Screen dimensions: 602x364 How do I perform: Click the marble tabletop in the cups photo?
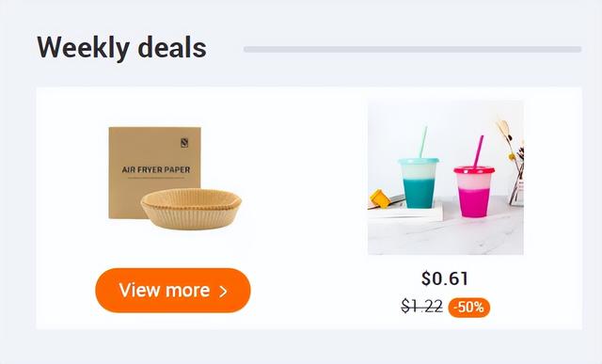pyautogui.click(x=445, y=236)
